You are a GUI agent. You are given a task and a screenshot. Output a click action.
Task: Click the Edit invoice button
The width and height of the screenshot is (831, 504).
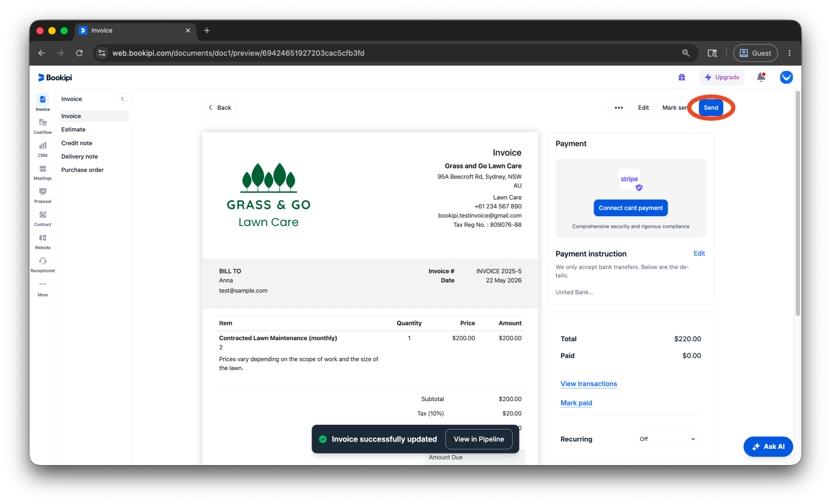[643, 108]
